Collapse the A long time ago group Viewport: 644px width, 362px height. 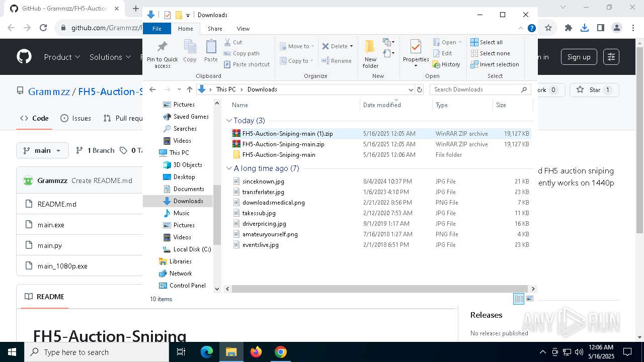tap(229, 168)
